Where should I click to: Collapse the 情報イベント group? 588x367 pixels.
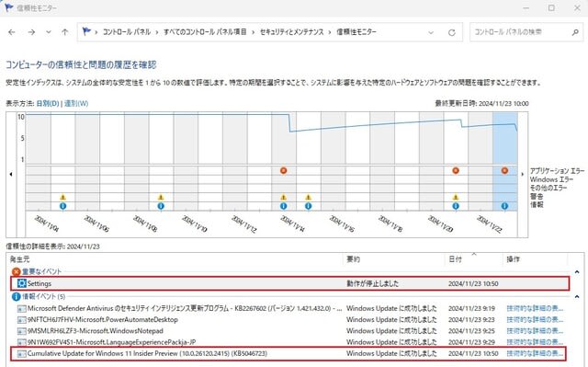tap(577, 296)
